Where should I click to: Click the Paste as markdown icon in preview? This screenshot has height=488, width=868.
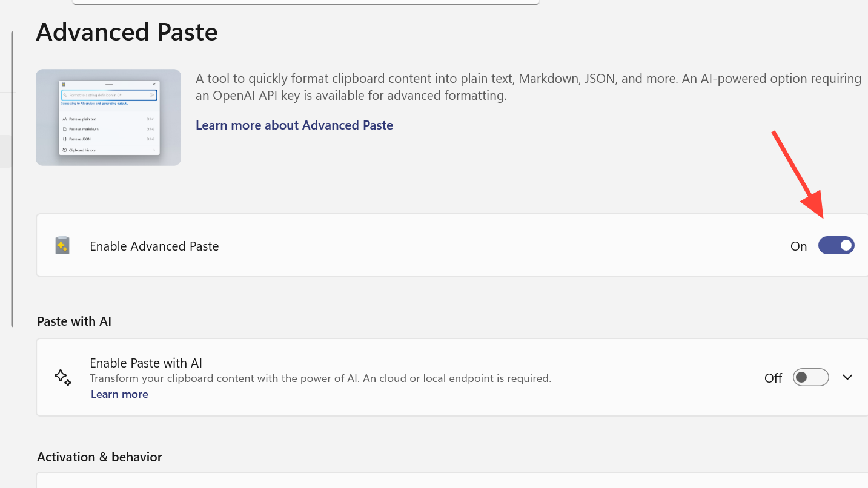pyautogui.click(x=65, y=129)
